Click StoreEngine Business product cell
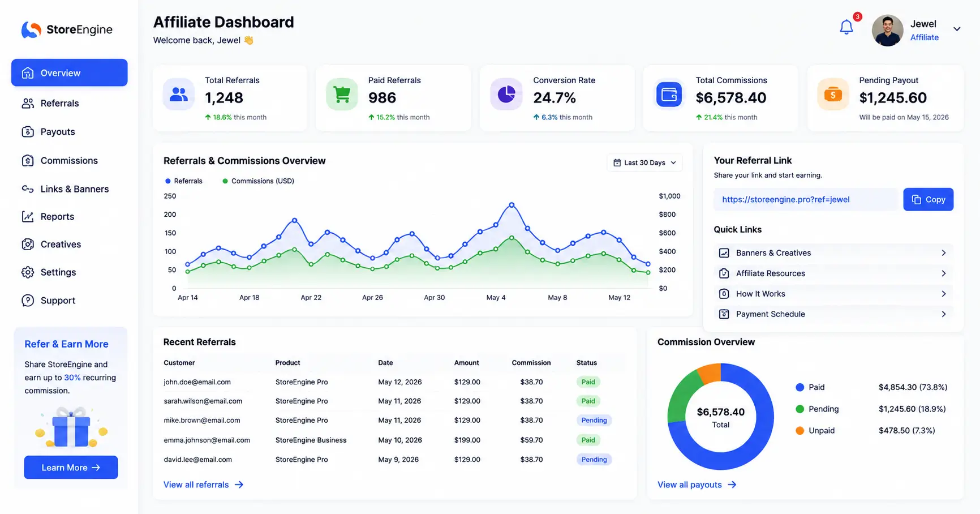This screenshot has height=514, width=980. point(311,440)
